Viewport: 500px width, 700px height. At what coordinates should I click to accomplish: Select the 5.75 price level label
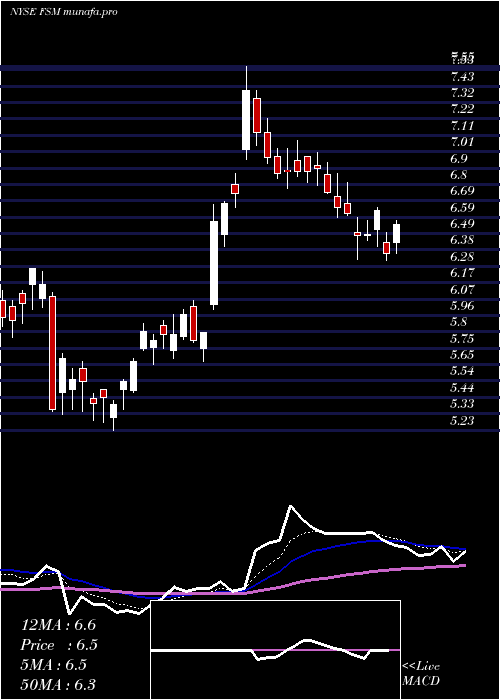(462, 338)
